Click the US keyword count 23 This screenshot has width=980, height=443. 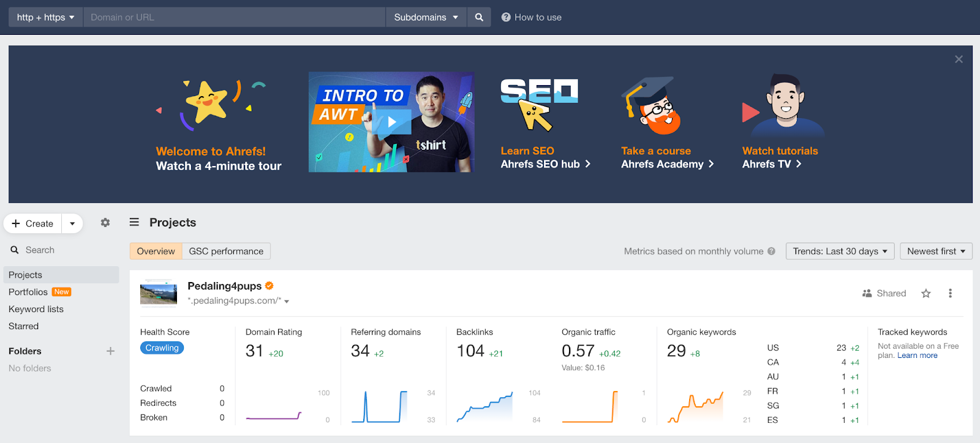tap(841, 348)
